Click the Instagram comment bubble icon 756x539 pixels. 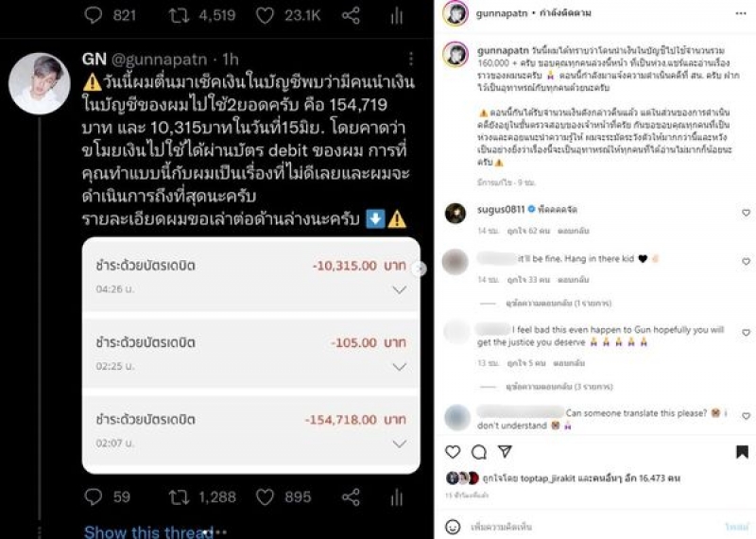(479, 452)
